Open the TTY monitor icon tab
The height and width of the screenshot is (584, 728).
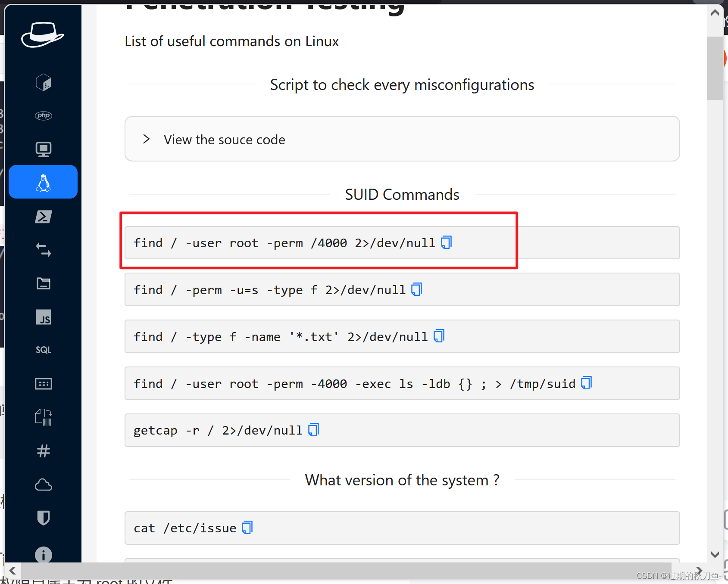44,149
